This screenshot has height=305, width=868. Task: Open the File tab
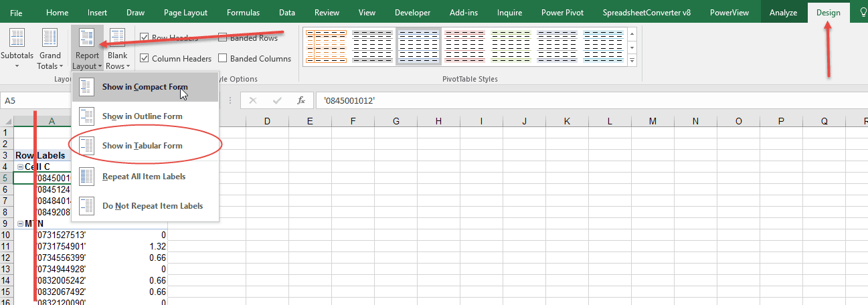[17, 12]
